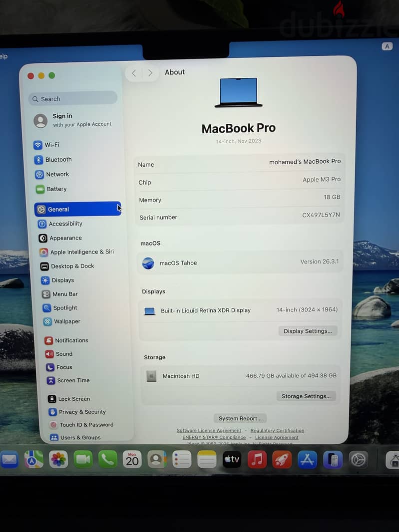Open Displays settings in sidebar
The image size is (399, 532).
click(57, 280)
